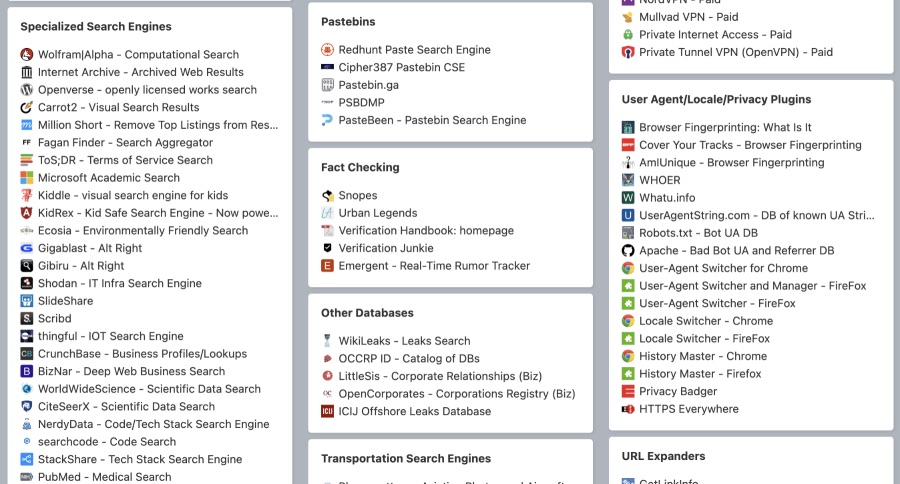
Task: Open Internet Archive archived web results link
Action: pyautogui.click(x=140, y=72)
